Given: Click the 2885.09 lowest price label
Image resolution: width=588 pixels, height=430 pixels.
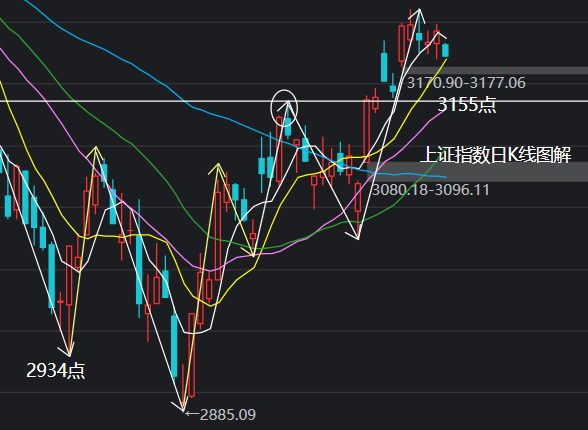Looking at the screenshot, I should (228, 415).
